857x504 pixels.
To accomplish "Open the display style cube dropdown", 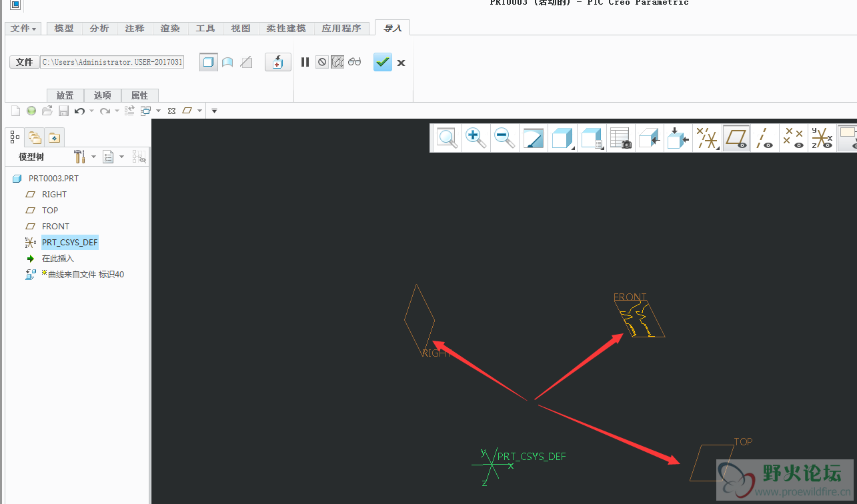I will coord(563,138).
